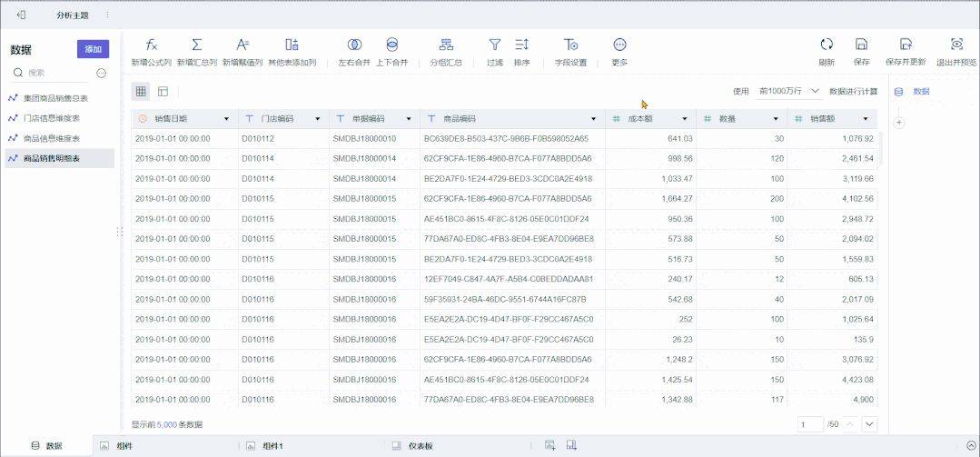Switch to structure layout view icon

[x=163, y=91]
